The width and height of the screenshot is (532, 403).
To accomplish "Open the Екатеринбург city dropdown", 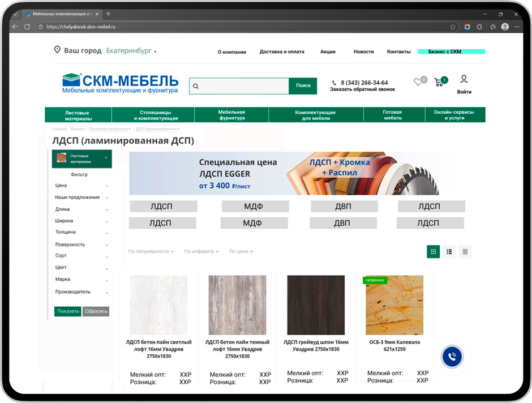I will [x=131, y=51].
